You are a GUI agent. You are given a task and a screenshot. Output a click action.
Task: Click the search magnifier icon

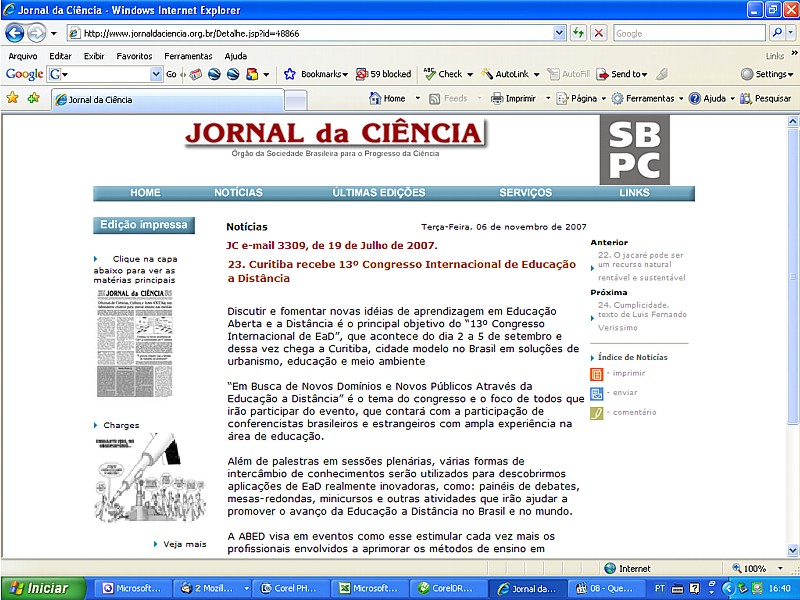click(x=776, y=33)
